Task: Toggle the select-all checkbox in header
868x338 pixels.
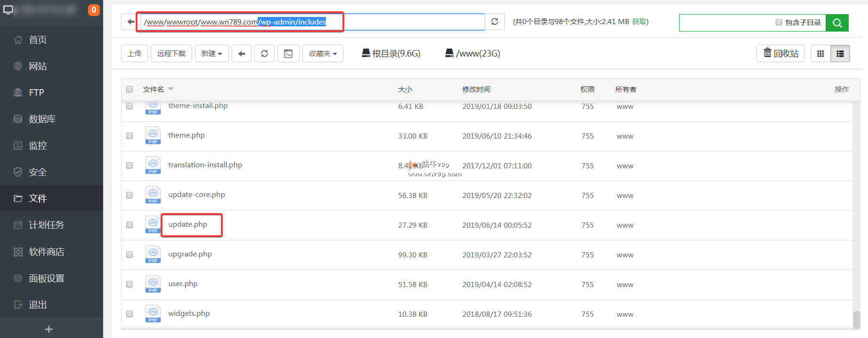Action: (x=130, y=89)
